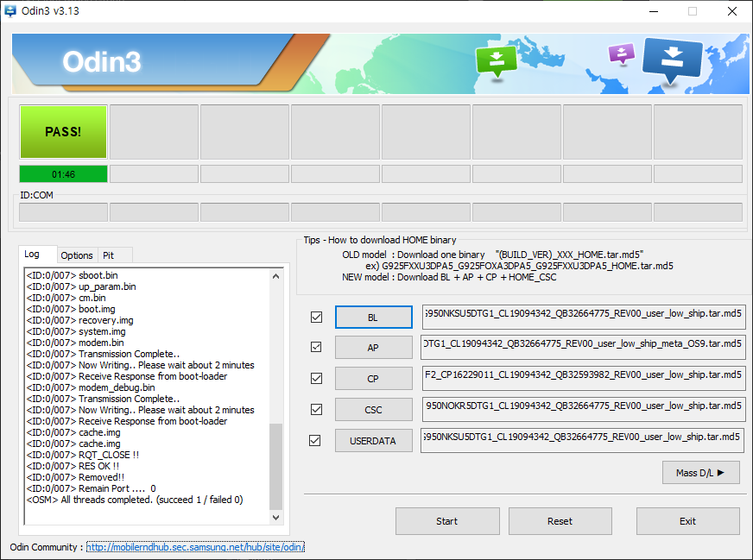Screen dimensions: 753x560
Task: Click the Start button
Action: pos(447,521)
